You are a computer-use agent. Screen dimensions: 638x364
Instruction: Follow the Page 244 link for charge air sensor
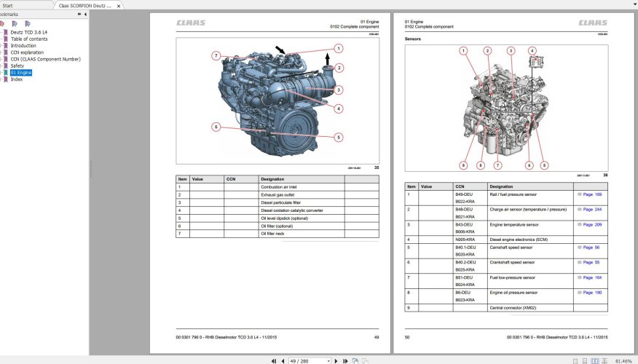pos(592,210)
